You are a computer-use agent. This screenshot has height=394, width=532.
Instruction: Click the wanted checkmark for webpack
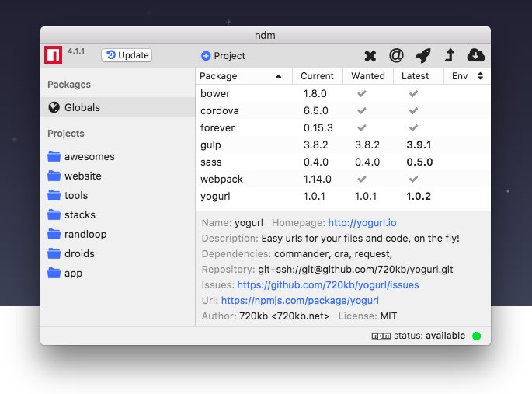[362, 179]
